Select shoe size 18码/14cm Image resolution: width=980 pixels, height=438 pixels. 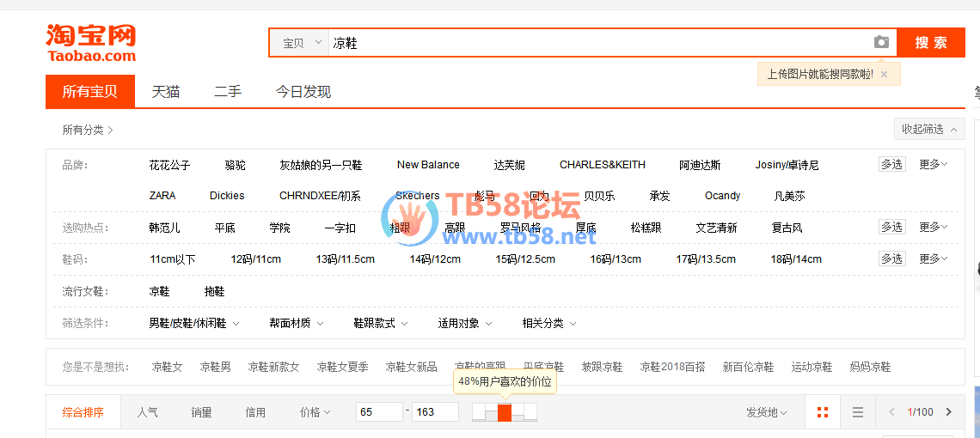pos(796,259)
